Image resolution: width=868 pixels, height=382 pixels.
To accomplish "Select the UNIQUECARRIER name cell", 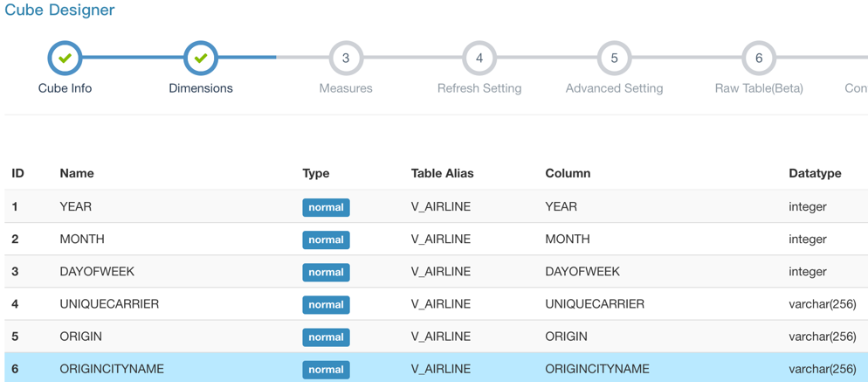I will [109, 304].
